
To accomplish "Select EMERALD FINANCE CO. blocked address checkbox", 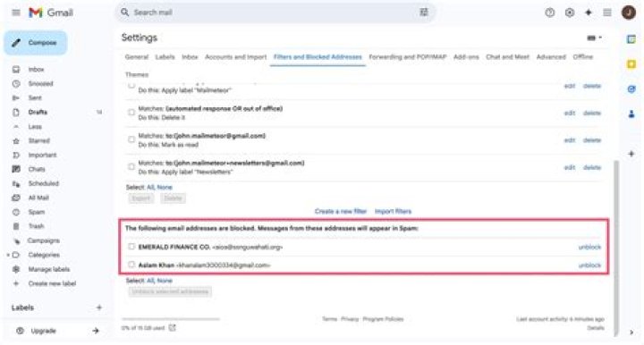I will (x=131, y=246).
